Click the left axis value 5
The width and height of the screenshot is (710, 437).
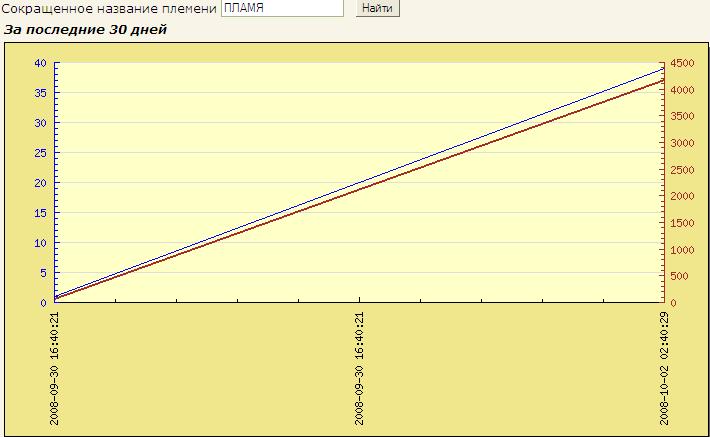[x=43, y=273]
